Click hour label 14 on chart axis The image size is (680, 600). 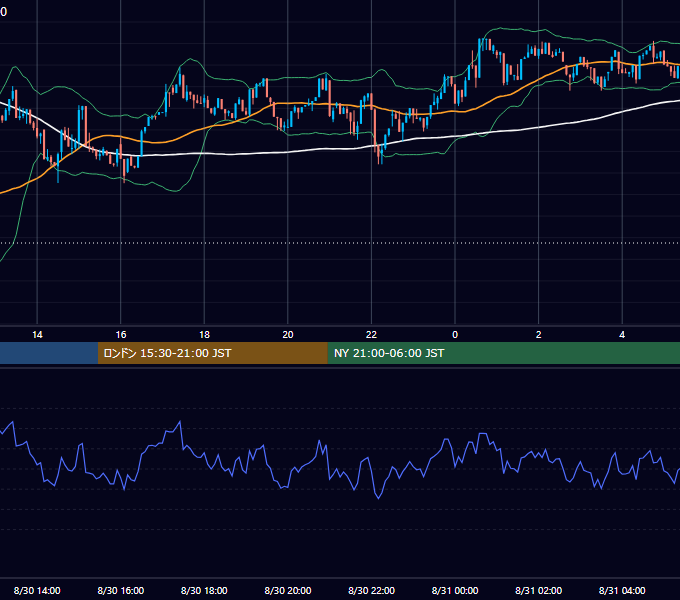pyautogui.click(x=37, y=335)
